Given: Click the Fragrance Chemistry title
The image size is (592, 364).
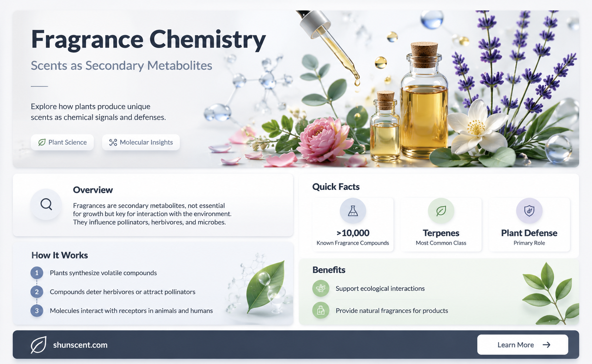Looking at the screenshot, I should [148, 40].
